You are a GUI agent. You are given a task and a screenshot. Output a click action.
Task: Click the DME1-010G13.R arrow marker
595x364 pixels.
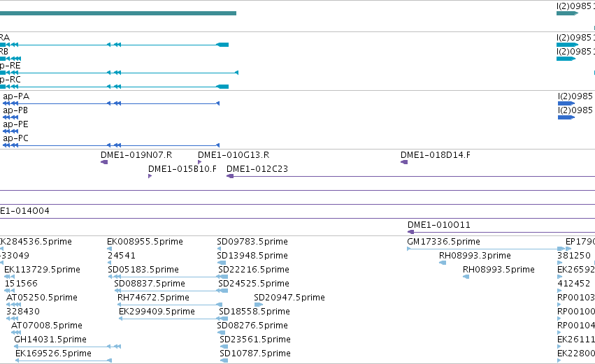pos(199,162)
